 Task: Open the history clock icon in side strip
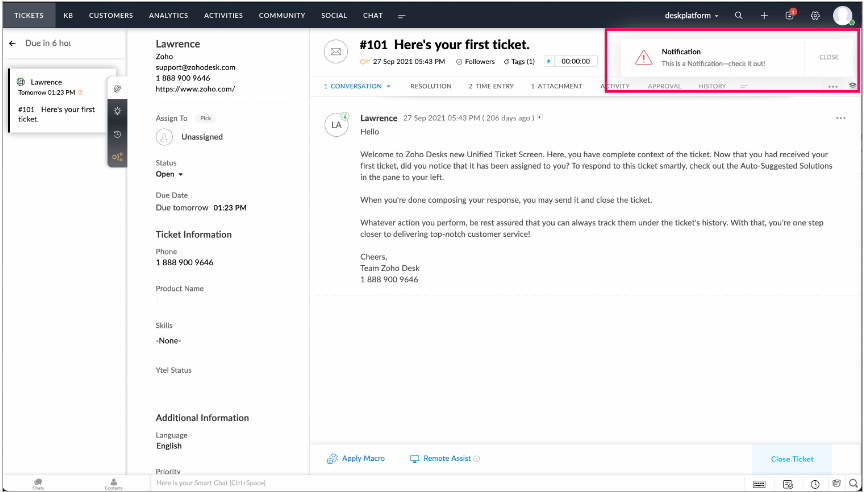tap(117, 134)
